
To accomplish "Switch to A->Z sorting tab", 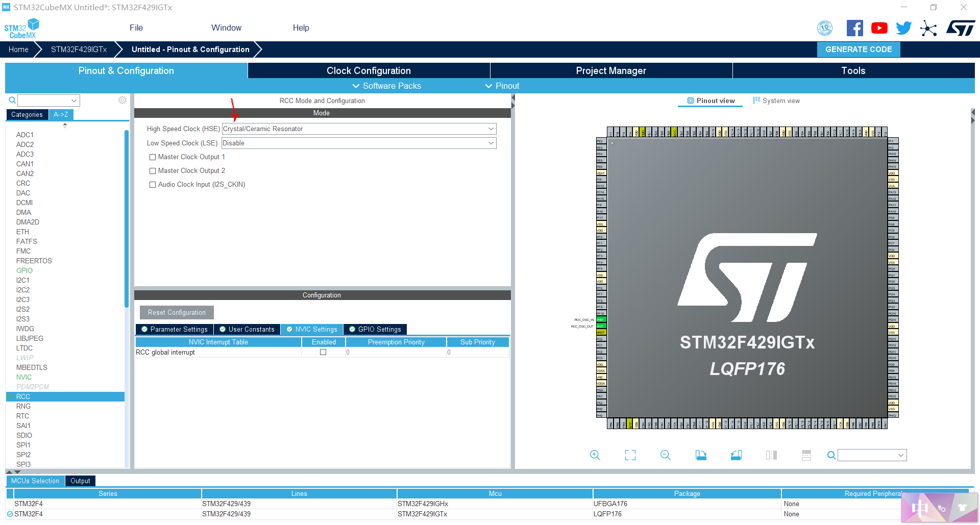I will point(61,115).
